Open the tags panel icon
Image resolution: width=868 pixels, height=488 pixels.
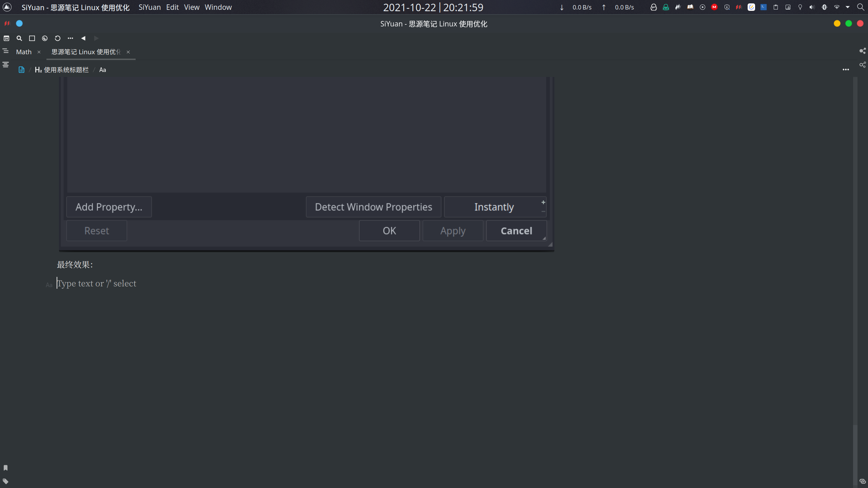pos(5,481)
